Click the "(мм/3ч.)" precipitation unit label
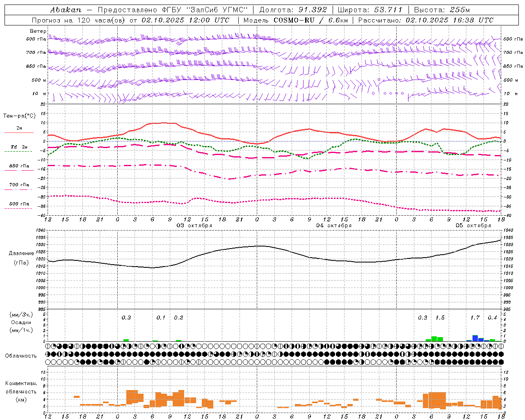 [x=21, y=315]
